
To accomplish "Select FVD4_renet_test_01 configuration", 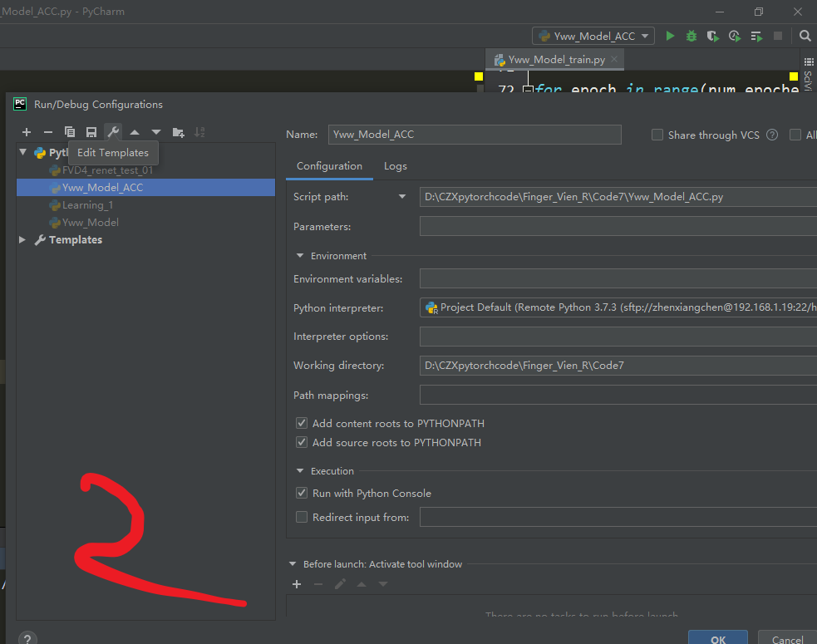I will coord(107,170).
